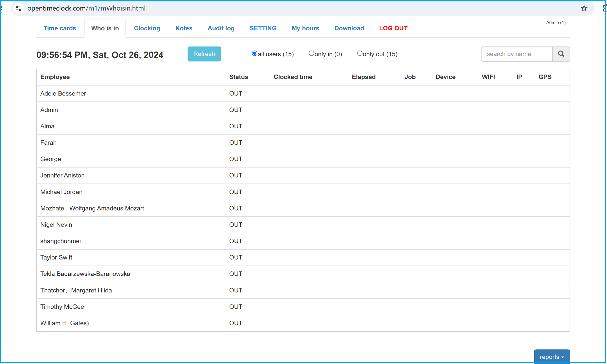Select employee Tekla Badarzewska-Baranowska
The width and height of the screenshot is (607, 364).
[85, 274]
